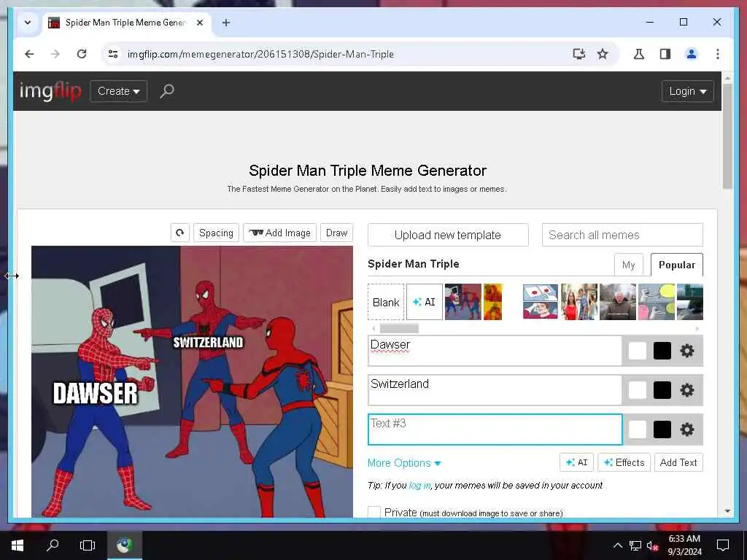Screen dimensions: 747x560
Task: Open Chrome Labs flask icon
Action: click(639, 54)
